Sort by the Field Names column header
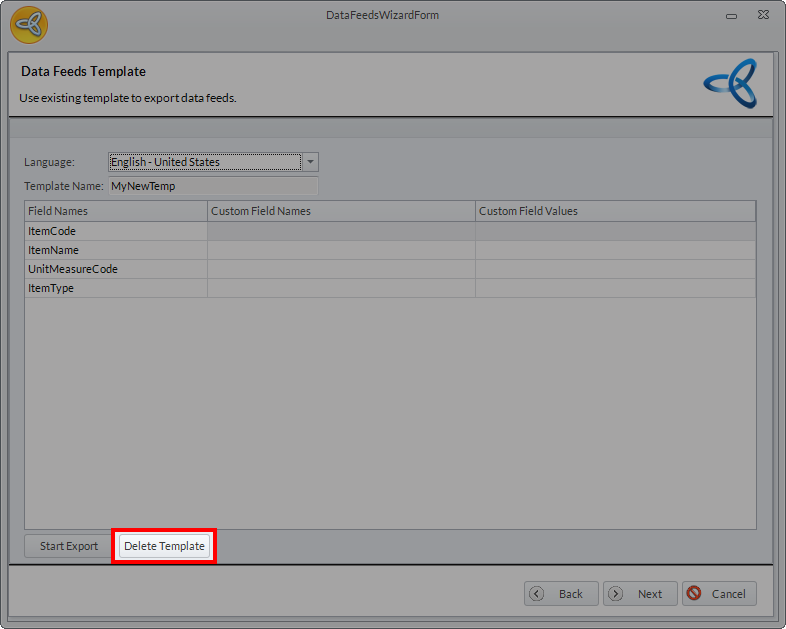 coord(115,211)
